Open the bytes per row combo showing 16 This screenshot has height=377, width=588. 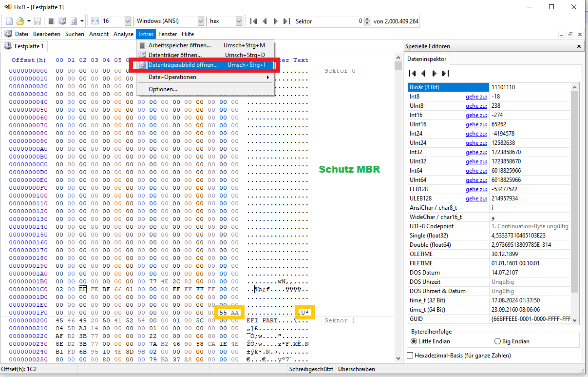[116, 21]
